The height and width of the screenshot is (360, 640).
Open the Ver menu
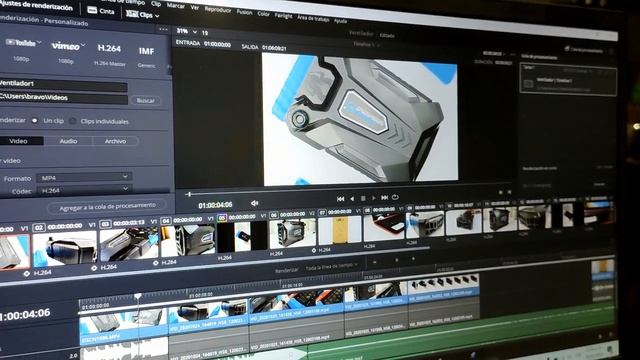195,7
